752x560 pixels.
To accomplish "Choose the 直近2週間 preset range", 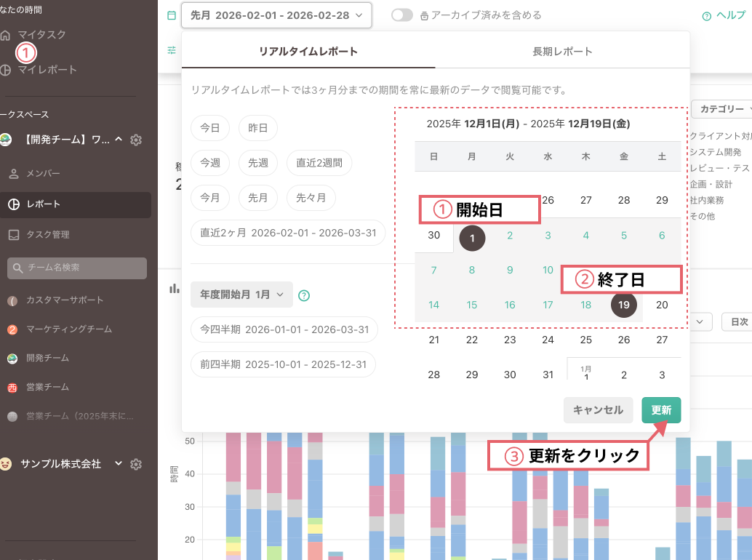I will (x=319, y=164).
